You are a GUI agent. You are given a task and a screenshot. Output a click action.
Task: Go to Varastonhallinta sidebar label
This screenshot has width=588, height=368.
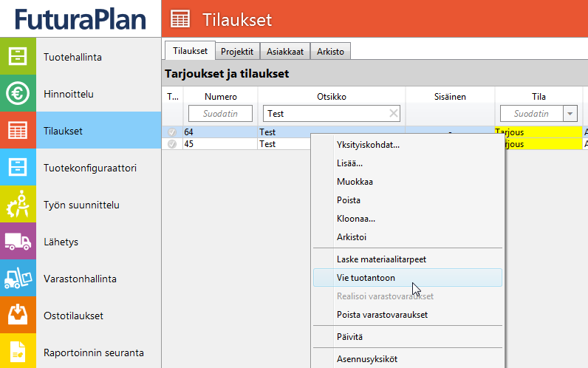pyautogui.click(x=80, y=279)
